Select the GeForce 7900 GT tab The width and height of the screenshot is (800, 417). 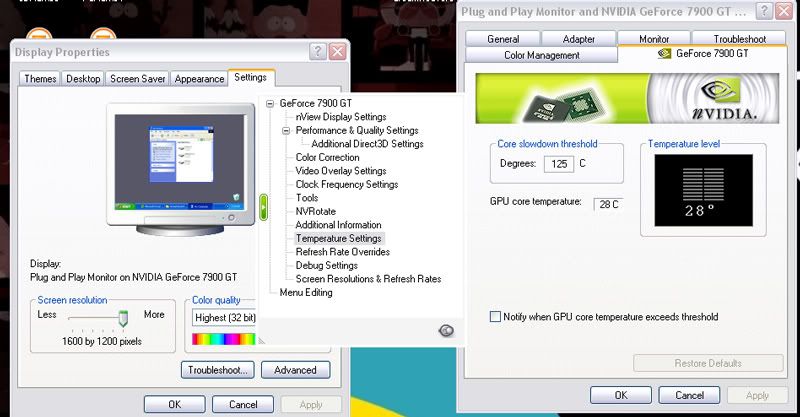[x=703, y=54]
